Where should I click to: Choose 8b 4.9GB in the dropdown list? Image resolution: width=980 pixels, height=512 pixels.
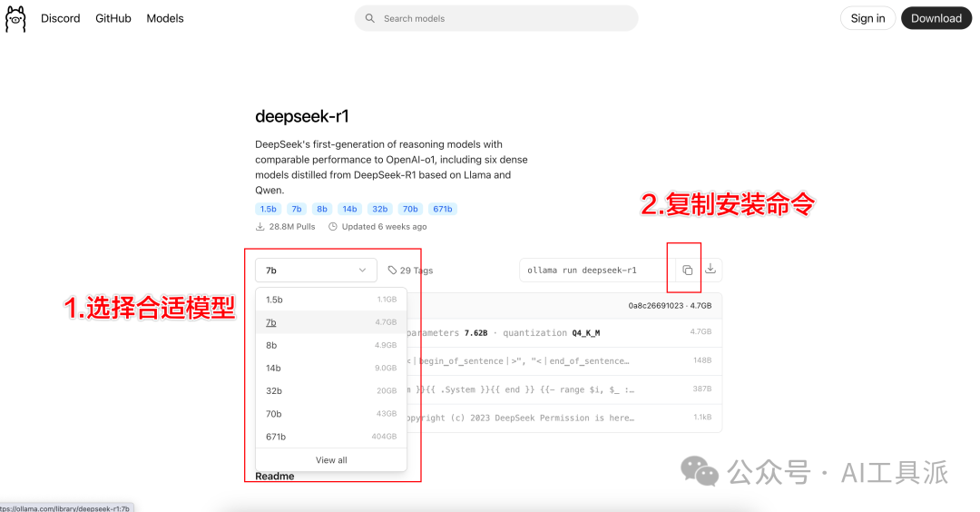331,345
